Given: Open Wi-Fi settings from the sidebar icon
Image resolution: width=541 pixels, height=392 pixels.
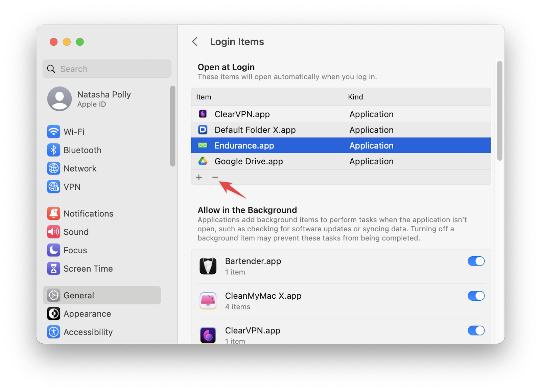Looking at the screenshot, I should [53, 132].
